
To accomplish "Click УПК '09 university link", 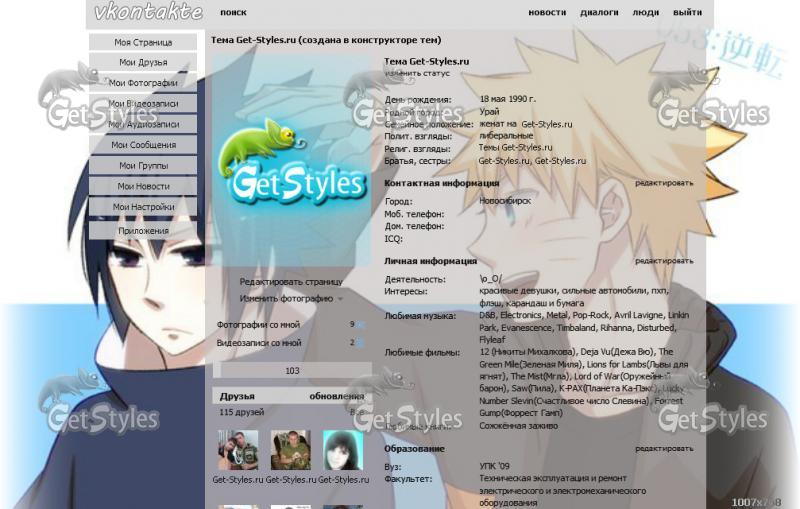I will pyautogui.click(x=494, y=466).
